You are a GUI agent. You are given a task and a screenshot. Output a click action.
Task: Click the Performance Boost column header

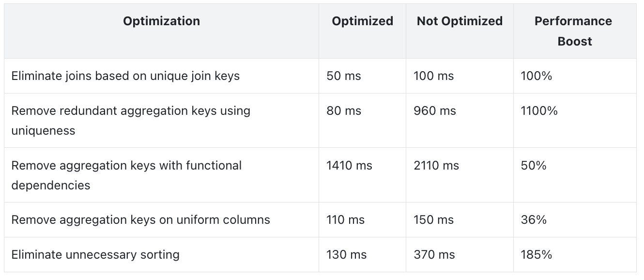pyautogui.click(x=573, y=31)
